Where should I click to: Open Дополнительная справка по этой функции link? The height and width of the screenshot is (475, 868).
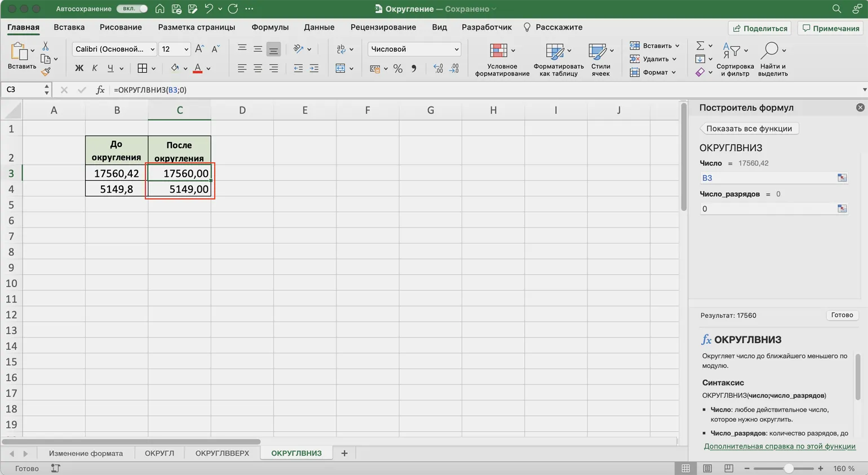(x=779, y=446)
